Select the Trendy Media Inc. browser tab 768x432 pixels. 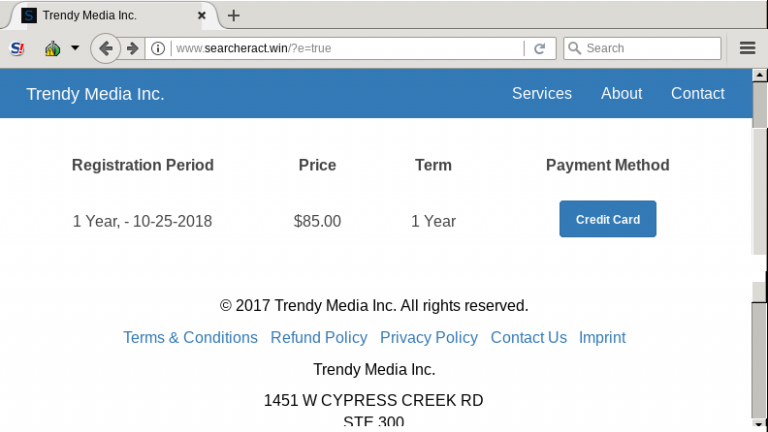[112, 16]
